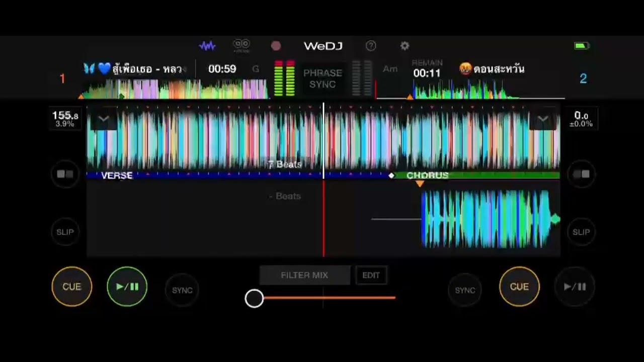Screen dimensions: 644x362
Task: Tap the orange cue marker under CHORUS
Action: click(420, 184)
